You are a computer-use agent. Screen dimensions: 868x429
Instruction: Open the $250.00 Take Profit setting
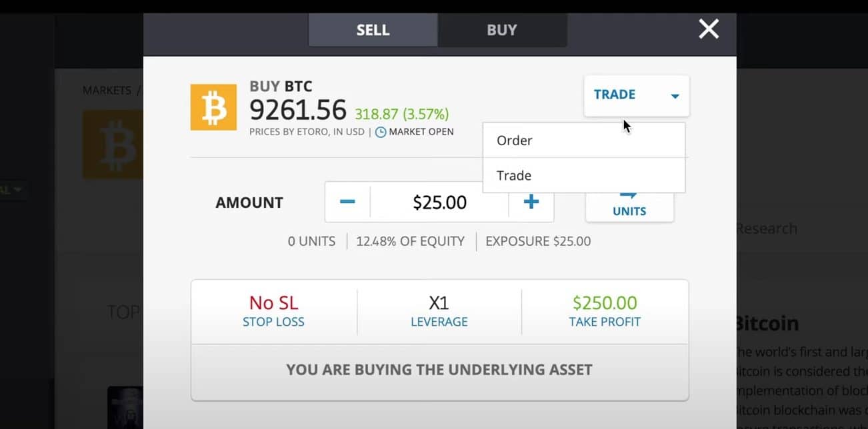coord(604,311)
